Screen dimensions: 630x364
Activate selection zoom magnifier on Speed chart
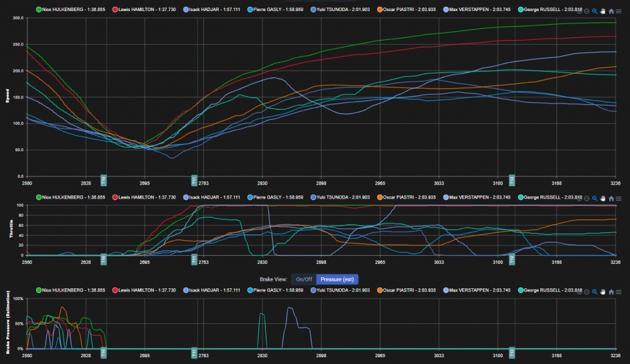click(594, 11)
